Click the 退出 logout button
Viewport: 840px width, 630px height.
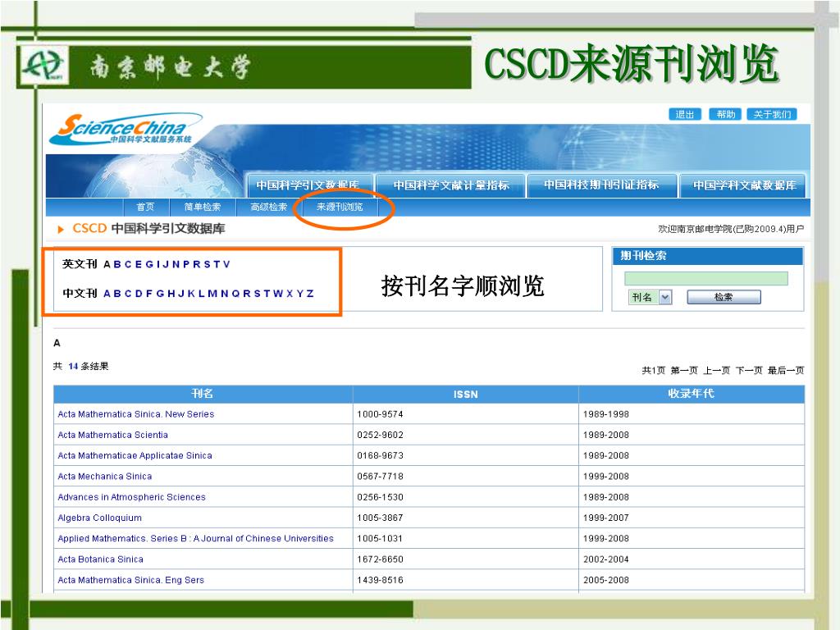(x=685, y=114)
